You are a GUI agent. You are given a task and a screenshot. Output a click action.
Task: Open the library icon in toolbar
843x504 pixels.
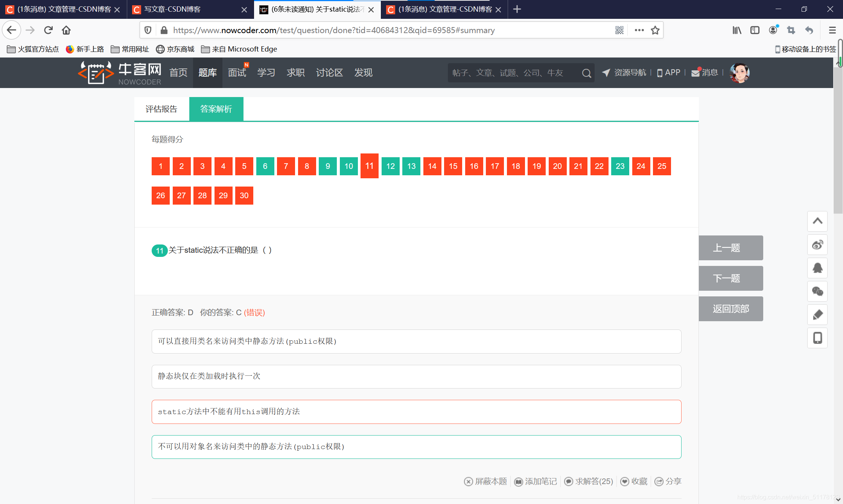737,30
